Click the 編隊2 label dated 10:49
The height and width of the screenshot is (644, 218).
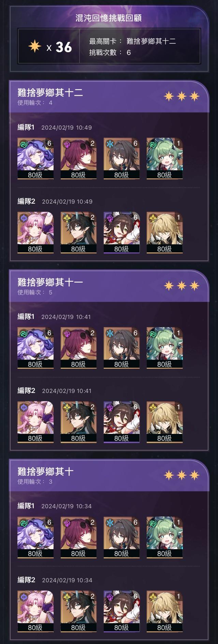tap(26, 201)
